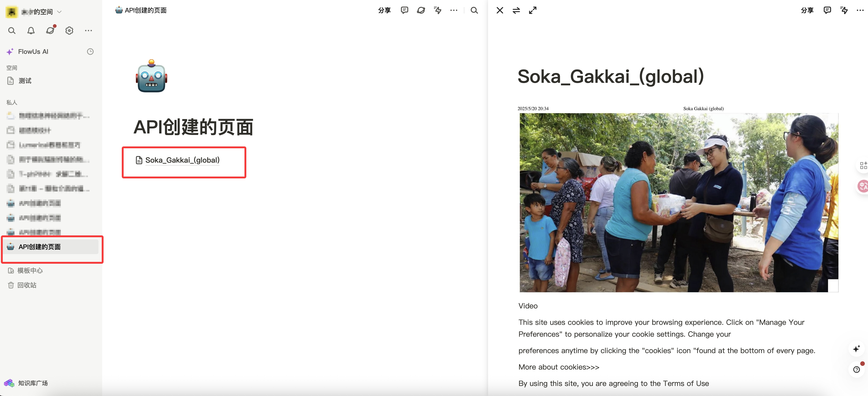Image resolution: width=868 pixels, height=396 pixels.
Task: Open 模板中心 from the sidebar
Action: click(30, 270)
